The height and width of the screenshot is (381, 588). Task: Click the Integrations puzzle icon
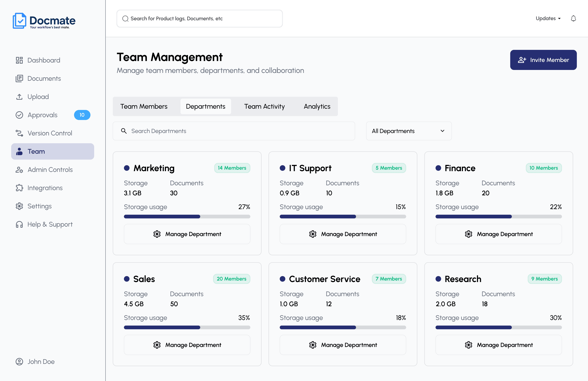coord(19,188)
